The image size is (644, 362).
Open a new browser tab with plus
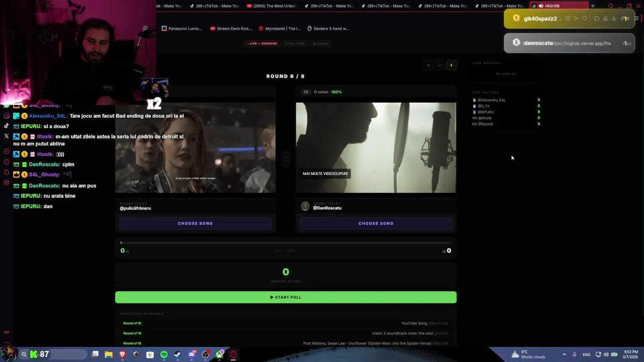(593, 6)
